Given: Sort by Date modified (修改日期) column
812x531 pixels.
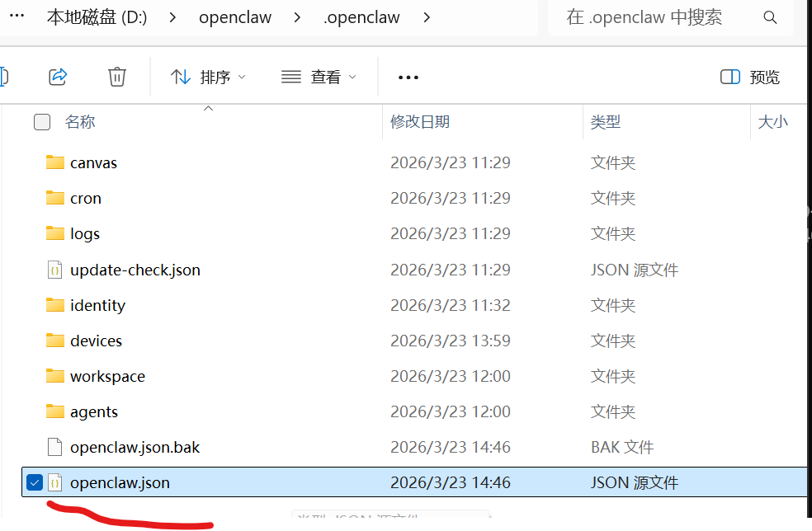Looking at the screenshot, I should point(420,122).
